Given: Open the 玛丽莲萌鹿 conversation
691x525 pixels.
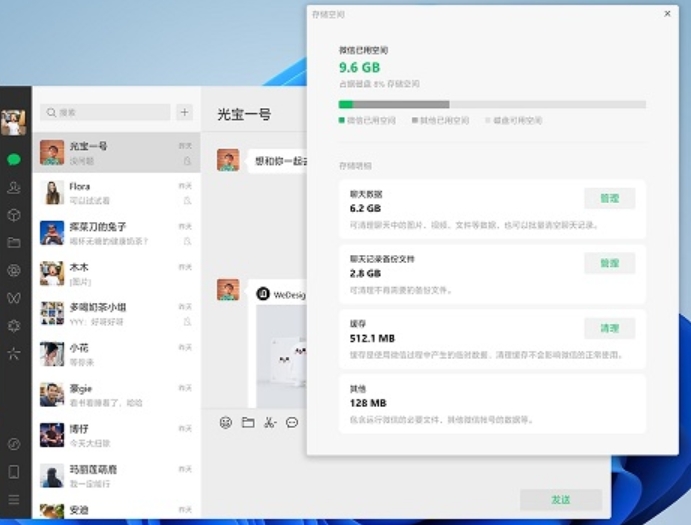Looking at the screenshot, I should 117,476.
